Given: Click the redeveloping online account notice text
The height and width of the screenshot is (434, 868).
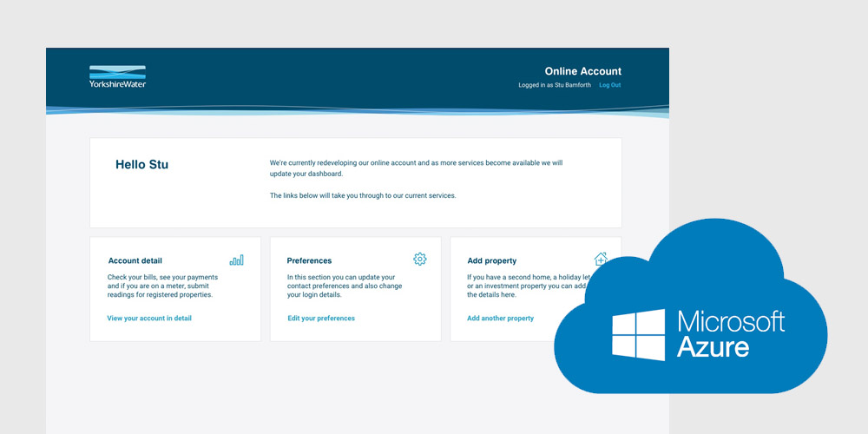Looking at the screenshot, I should pos(416,168).
